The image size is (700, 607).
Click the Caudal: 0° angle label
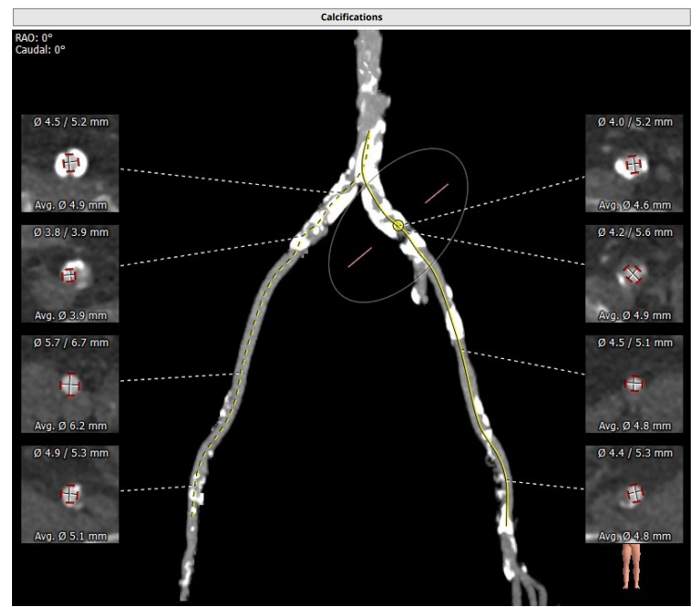(x=40, y=50)
